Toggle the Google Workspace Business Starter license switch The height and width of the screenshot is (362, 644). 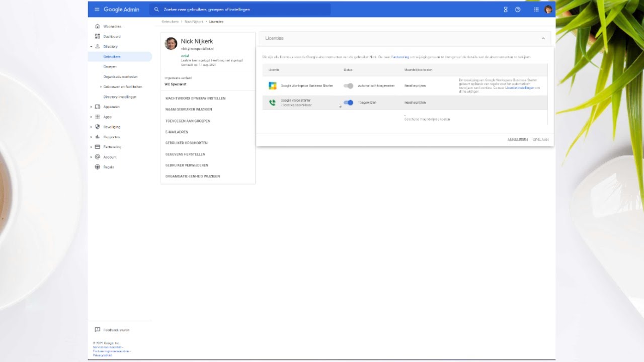349,85
